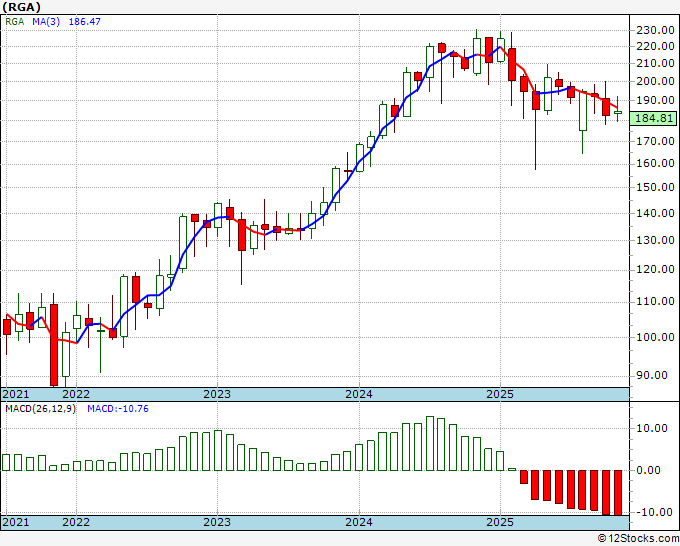Click 2024 on the price chart timeline
680x546 pixels.
click(x=359, y=394)
